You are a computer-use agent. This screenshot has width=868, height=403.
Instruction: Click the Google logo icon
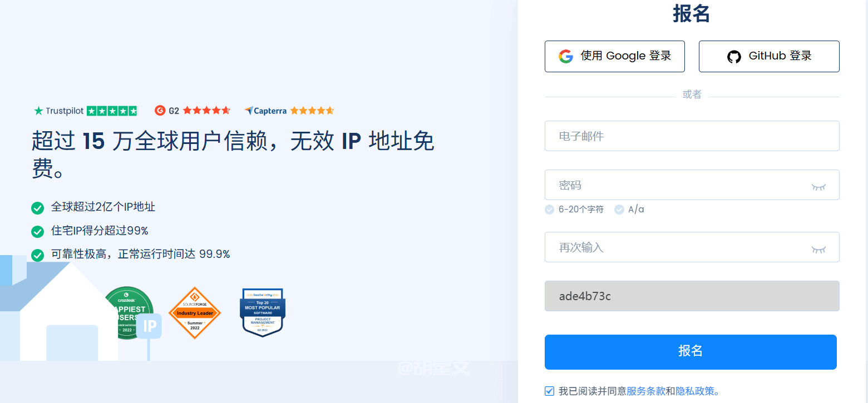point(566,56)
